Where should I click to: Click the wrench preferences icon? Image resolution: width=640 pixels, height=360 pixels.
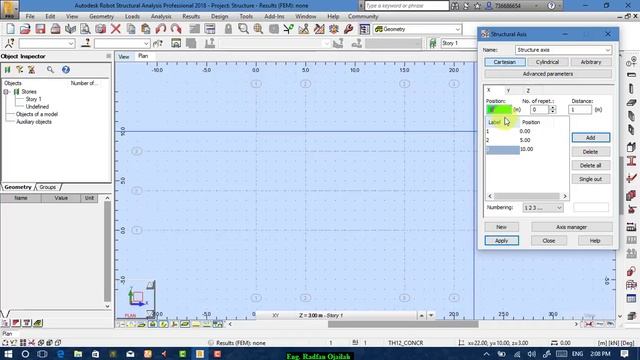tap(349, 29)
